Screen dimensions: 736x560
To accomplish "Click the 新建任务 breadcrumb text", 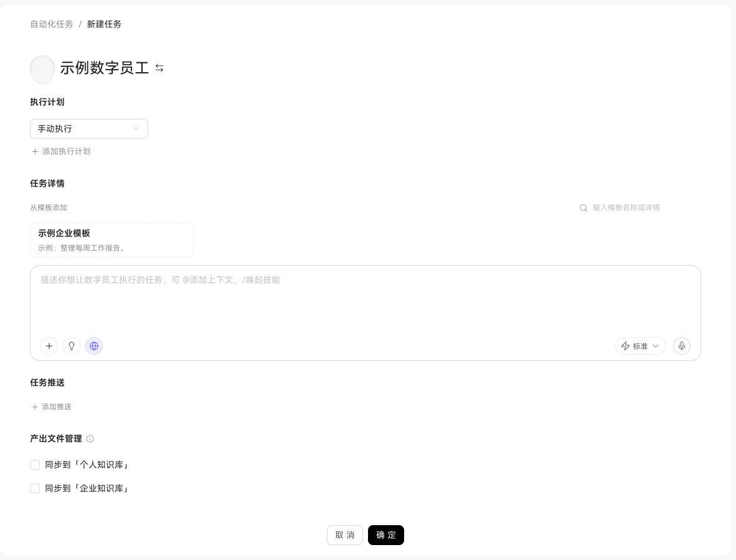I will (x=104, y=24).
